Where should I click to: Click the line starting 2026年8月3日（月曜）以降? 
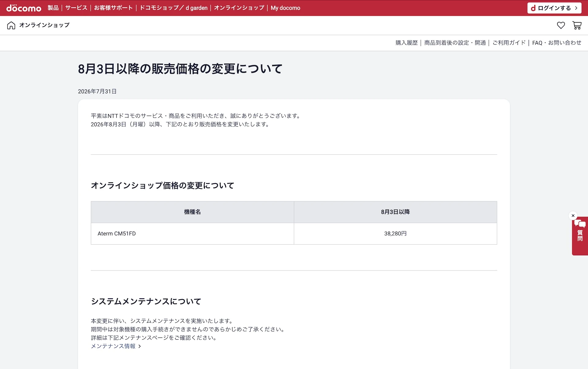pyautogui.click(x=180, y=125)
